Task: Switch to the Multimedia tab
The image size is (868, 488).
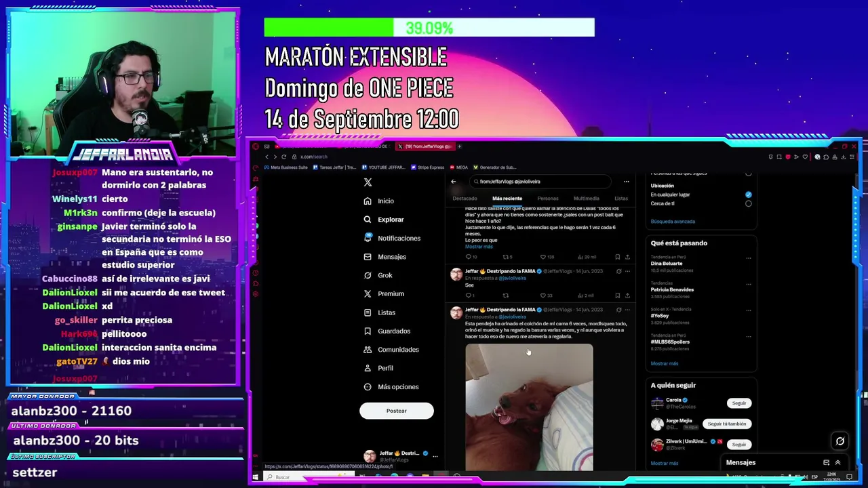Action: [587, 199]
